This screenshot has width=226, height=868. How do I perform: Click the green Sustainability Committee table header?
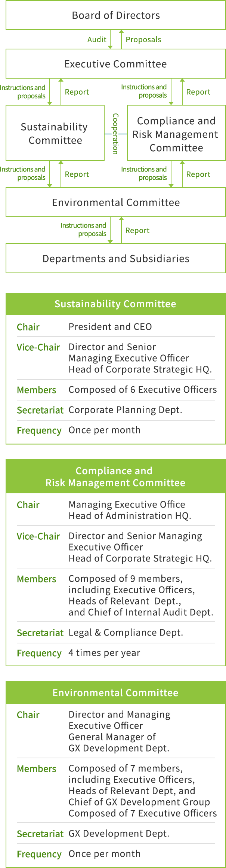coord(116,304)
